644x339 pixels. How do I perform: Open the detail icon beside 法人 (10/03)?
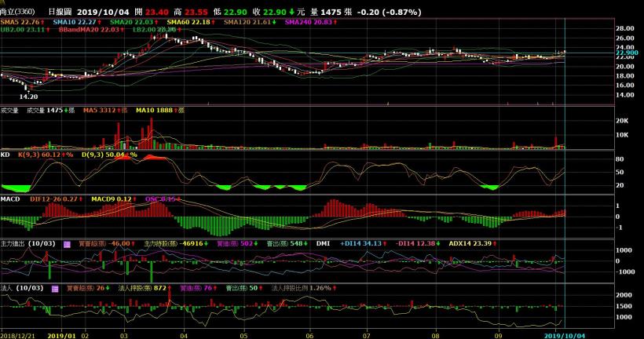coord(55,289)
